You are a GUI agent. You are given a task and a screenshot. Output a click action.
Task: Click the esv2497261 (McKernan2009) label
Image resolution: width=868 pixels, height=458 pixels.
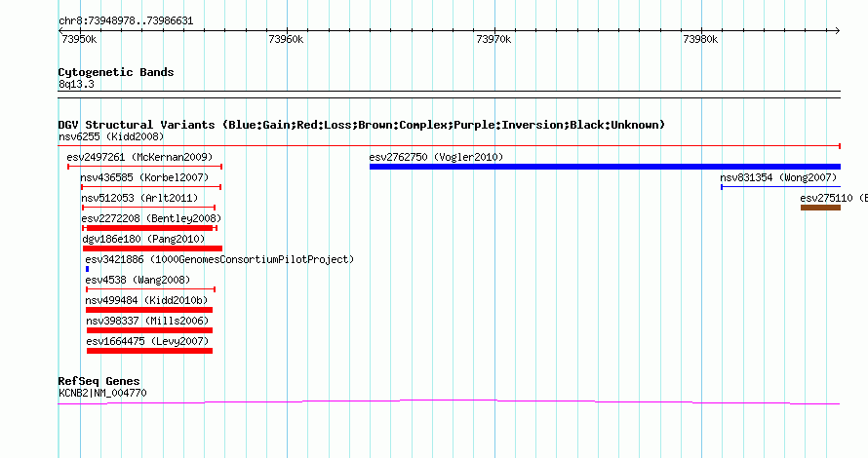point(139,157)
